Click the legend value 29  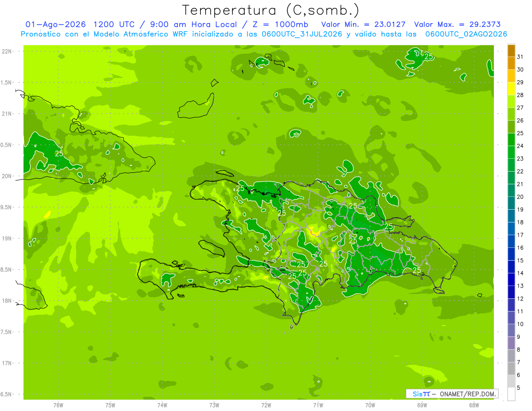[x=520, y=82]
